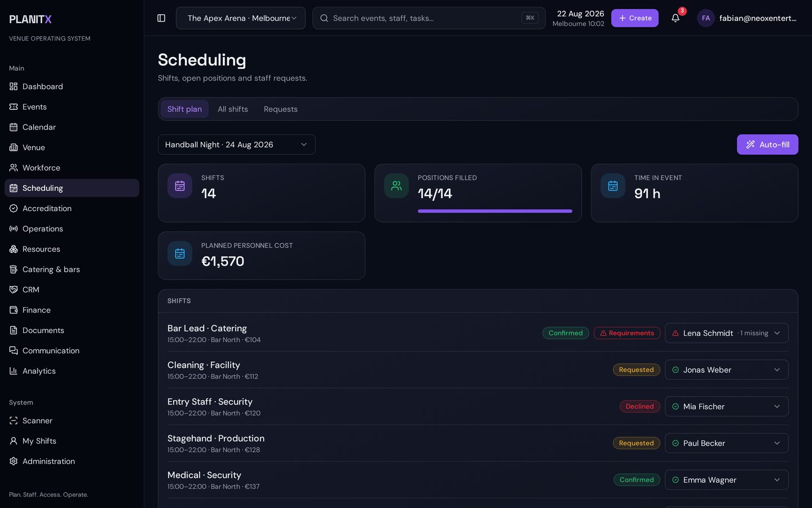The height and width of the screenshot is (508, 812).
Task: Switch to the Requests tab
Action: [281, 109]
